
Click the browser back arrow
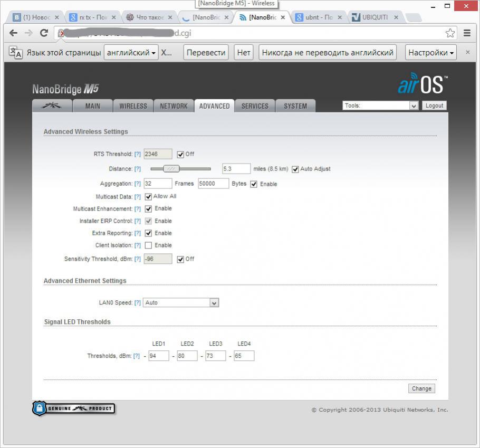tap(14, 33)
